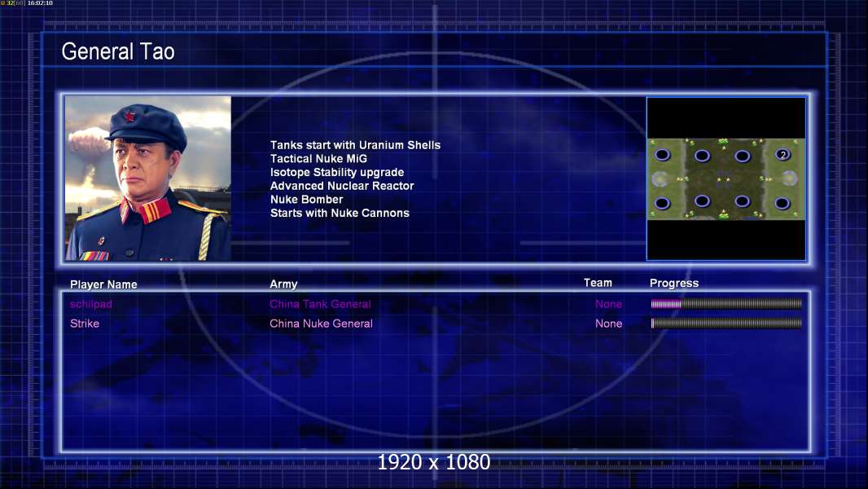Click the General Tao portrait image
868x489 pixels.
148,178
